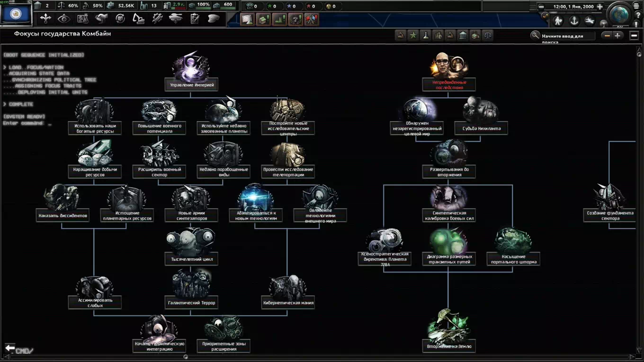
Task: Increase game speed with plus button
Action: (x=600, y=7)
